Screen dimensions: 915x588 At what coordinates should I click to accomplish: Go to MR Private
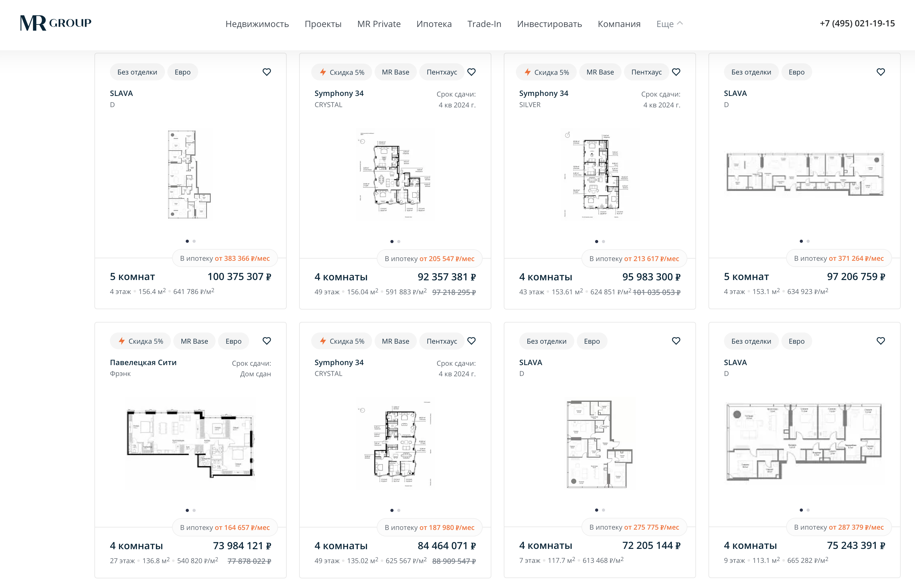click(x=379, y=24)
